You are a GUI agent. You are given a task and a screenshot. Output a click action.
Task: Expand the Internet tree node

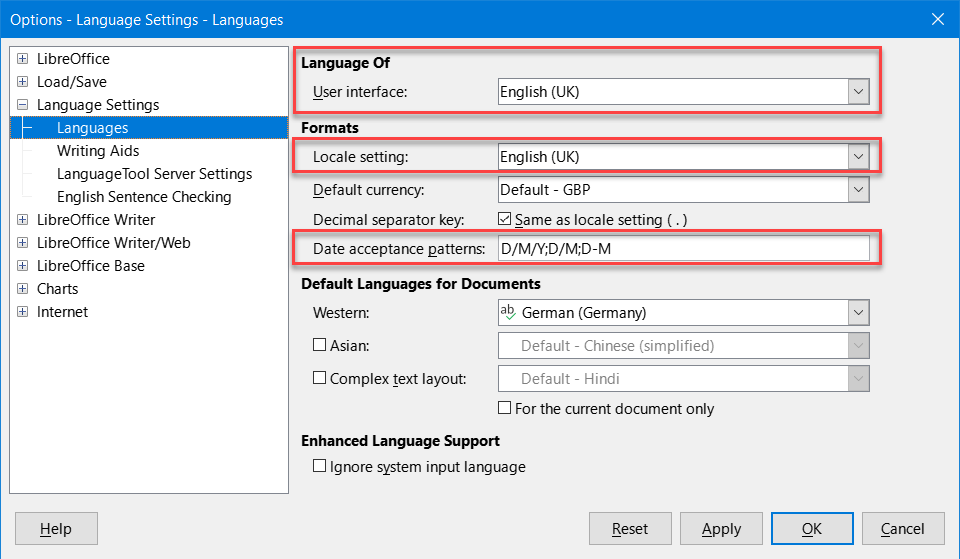[x=23, y=312]
